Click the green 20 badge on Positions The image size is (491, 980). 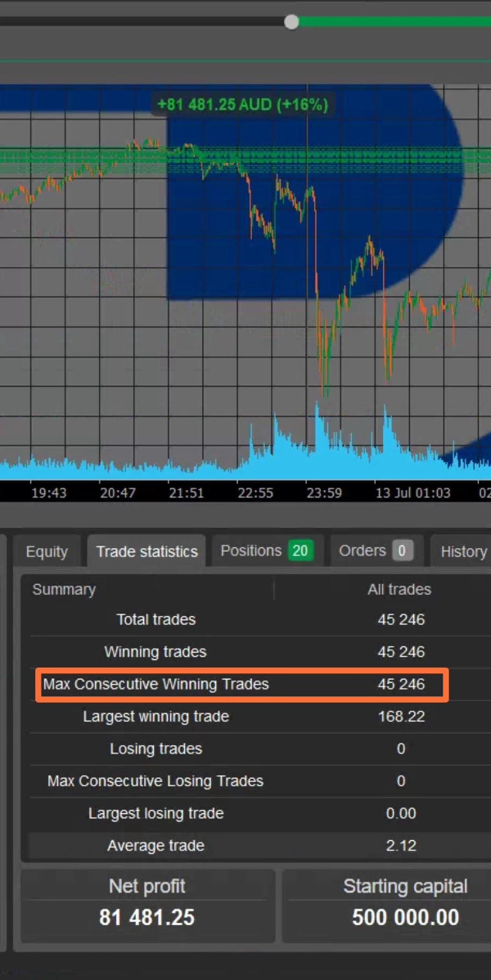300,551
